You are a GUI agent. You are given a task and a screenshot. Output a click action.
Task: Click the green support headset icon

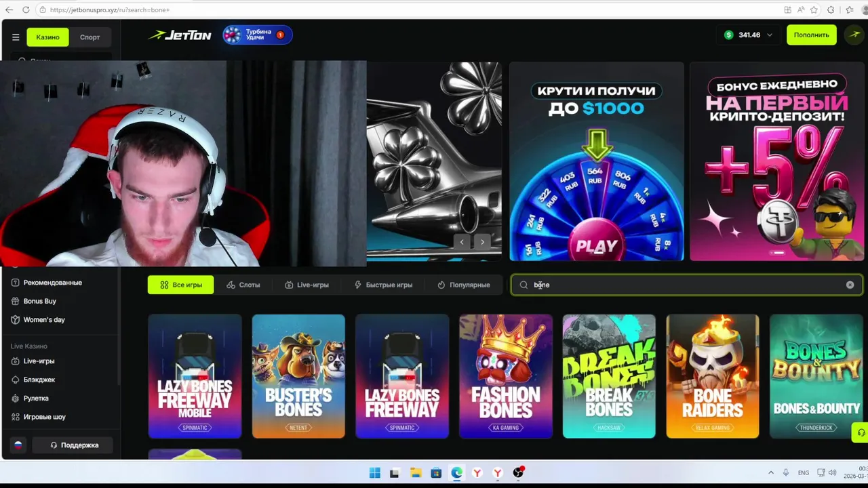pyautogui.click(x=861, y=432)
